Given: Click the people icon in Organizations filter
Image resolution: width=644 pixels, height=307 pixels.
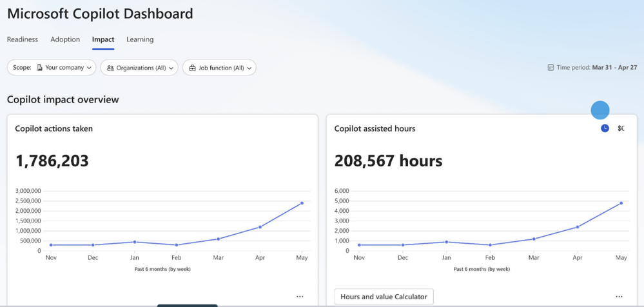Looking at the screenshot, I should point(110,68).
